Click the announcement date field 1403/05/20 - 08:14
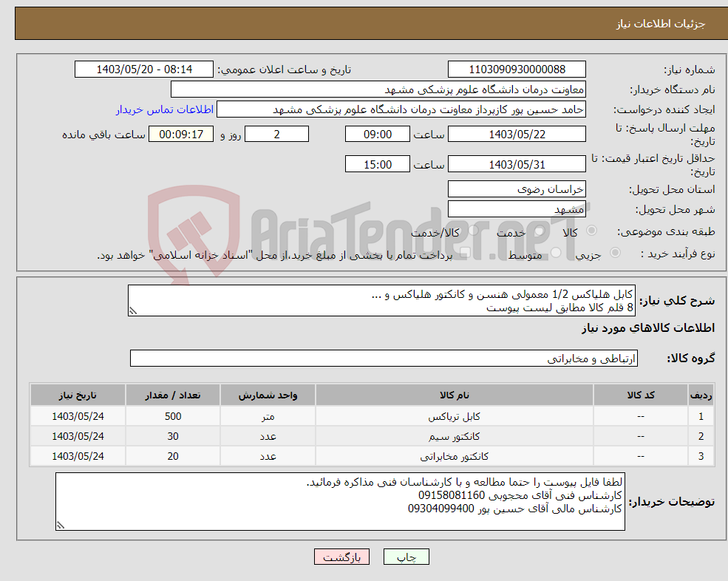Screen dimensions: 728x581 144,69
